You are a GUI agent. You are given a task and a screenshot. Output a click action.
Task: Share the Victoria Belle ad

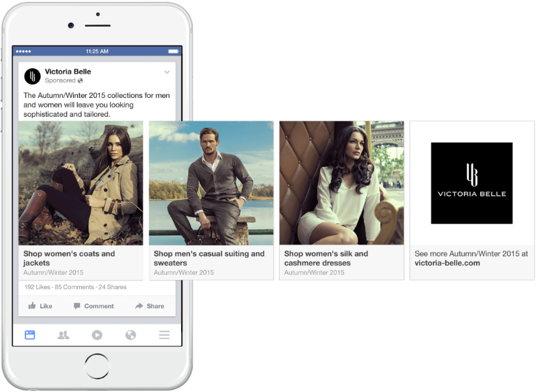pyautogui.click(x=149, y=306)
